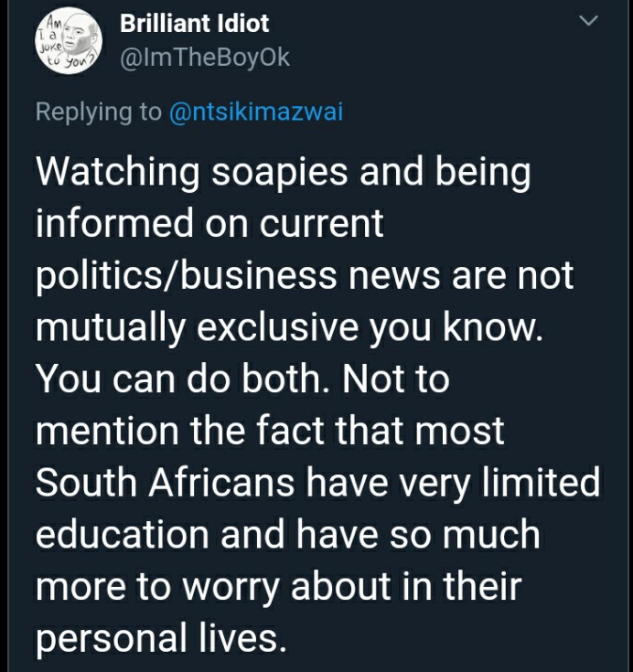Click the word 'education' in the tweet

[x=123, y=535]
